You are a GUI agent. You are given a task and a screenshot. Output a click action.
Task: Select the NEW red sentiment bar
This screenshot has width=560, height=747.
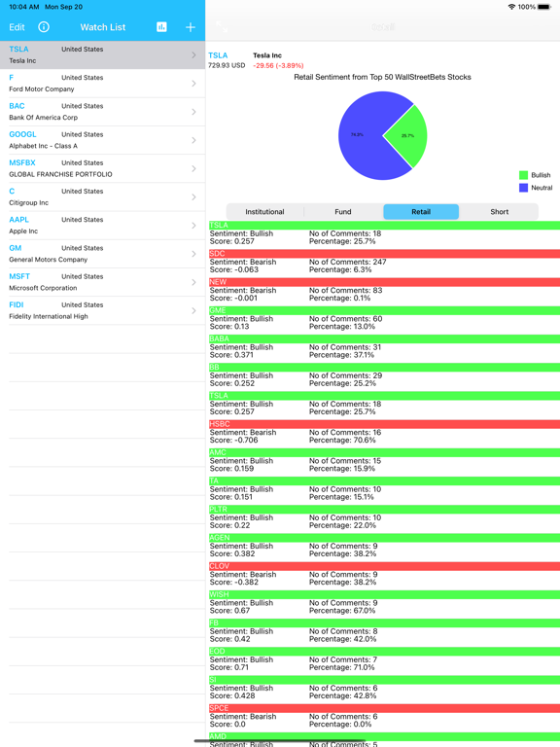tap(384, 282)
